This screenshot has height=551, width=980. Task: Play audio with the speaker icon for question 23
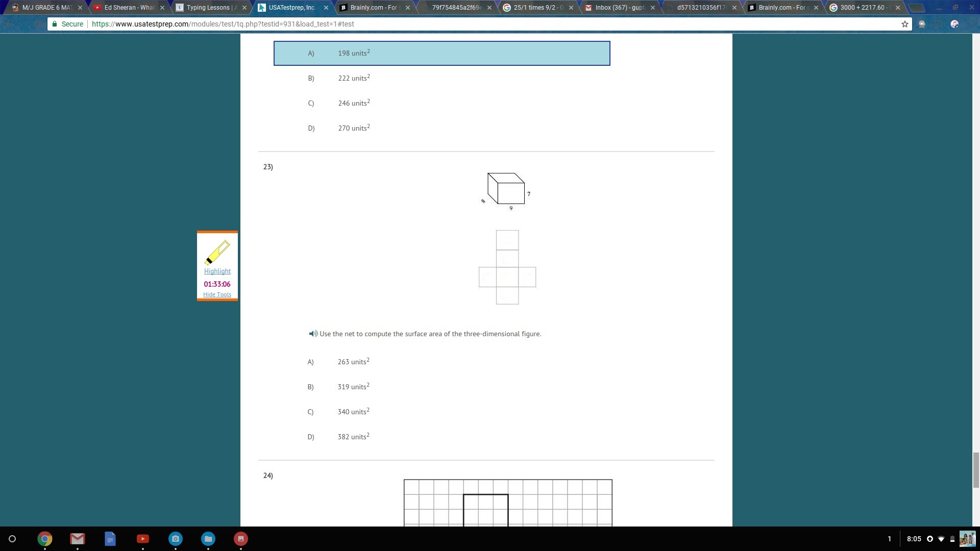tap(313, 334)
